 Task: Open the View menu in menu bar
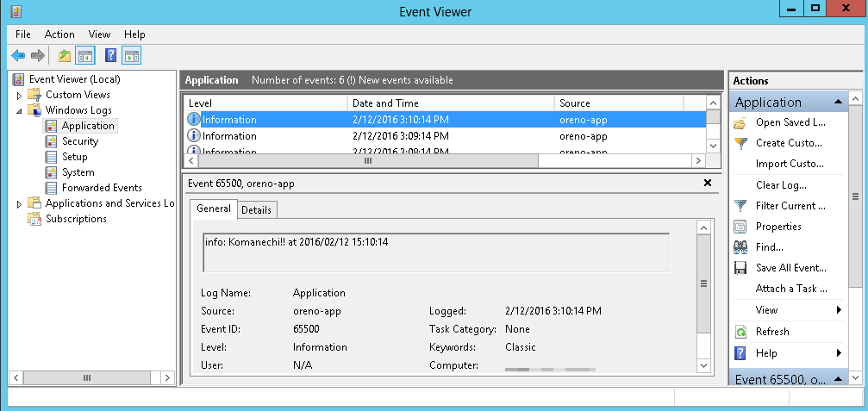(100, 34)
